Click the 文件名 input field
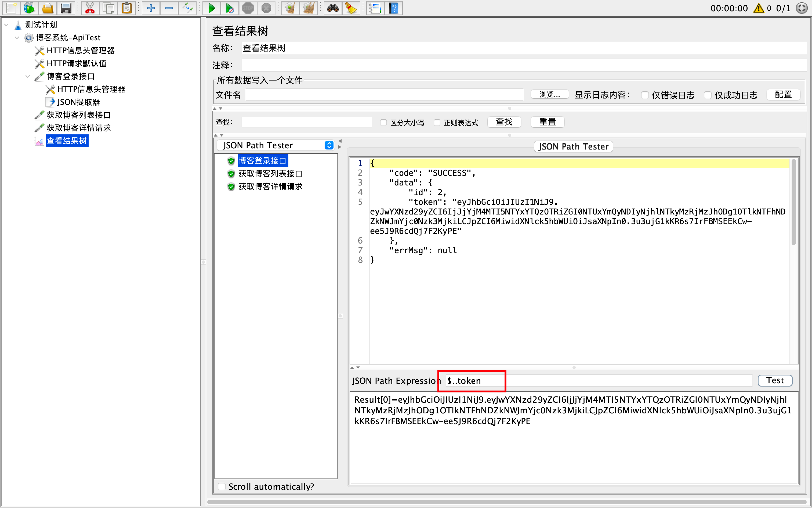This screenshot has width=812, height=508. 384,95
